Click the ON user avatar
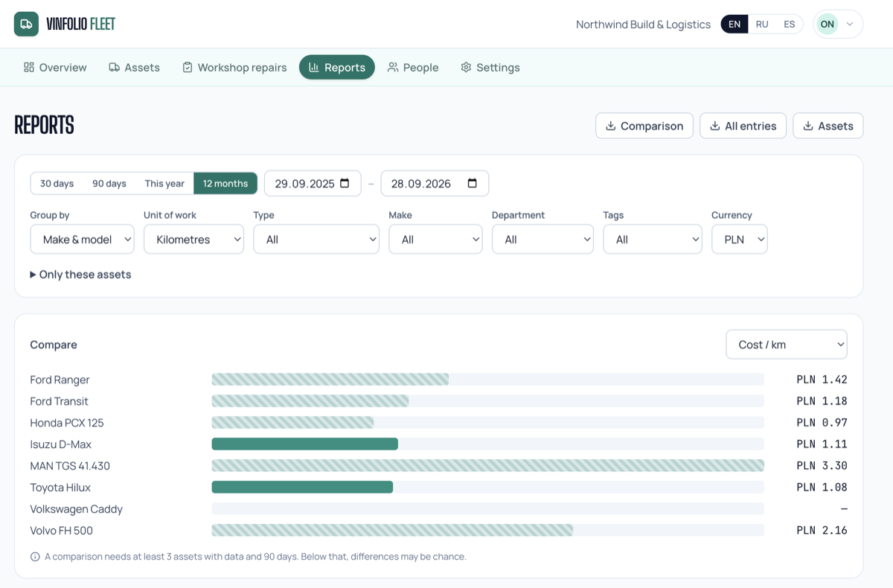 coord(827,24)
